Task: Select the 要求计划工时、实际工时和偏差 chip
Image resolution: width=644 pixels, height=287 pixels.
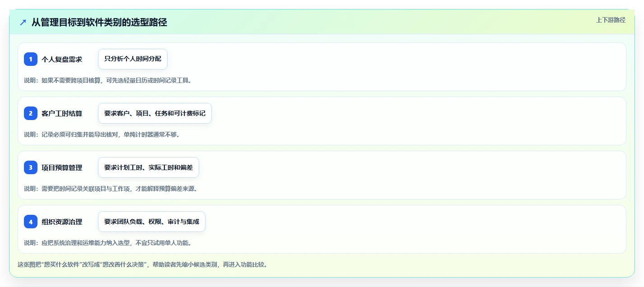Action: 149,167
